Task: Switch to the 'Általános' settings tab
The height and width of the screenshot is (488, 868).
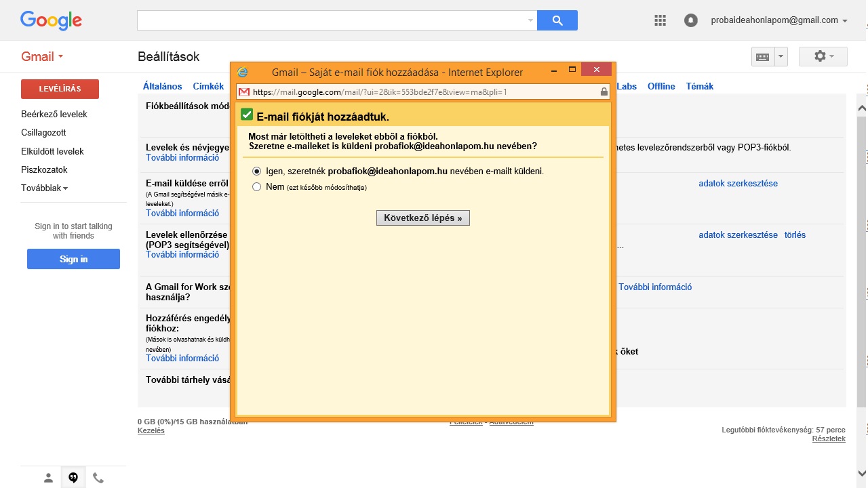Action: (163, 86)
